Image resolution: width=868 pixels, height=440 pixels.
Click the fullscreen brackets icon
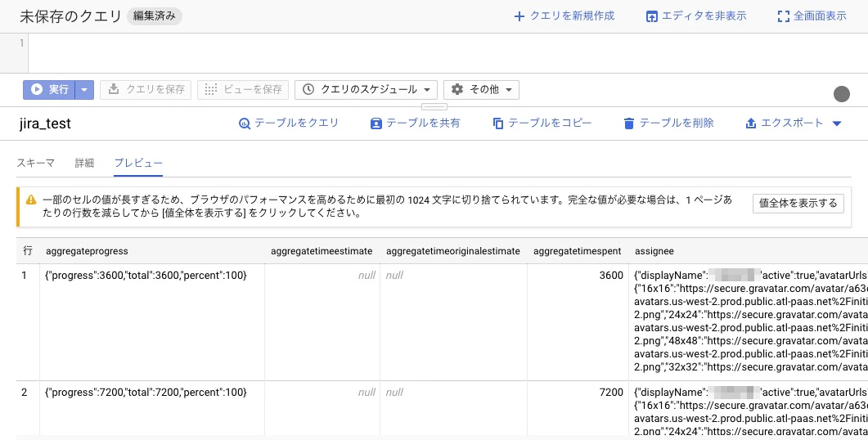783,16
